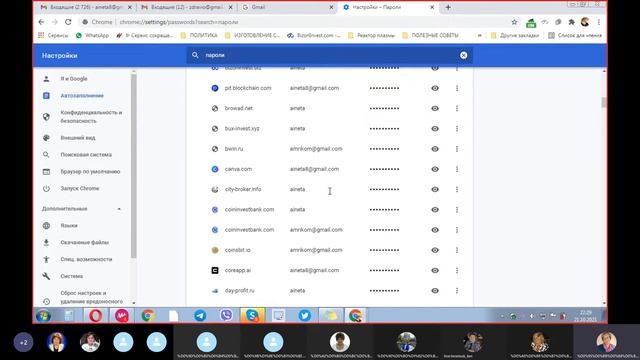
Task: Open Telegram from the taskbar
Action: coord(200,316)
